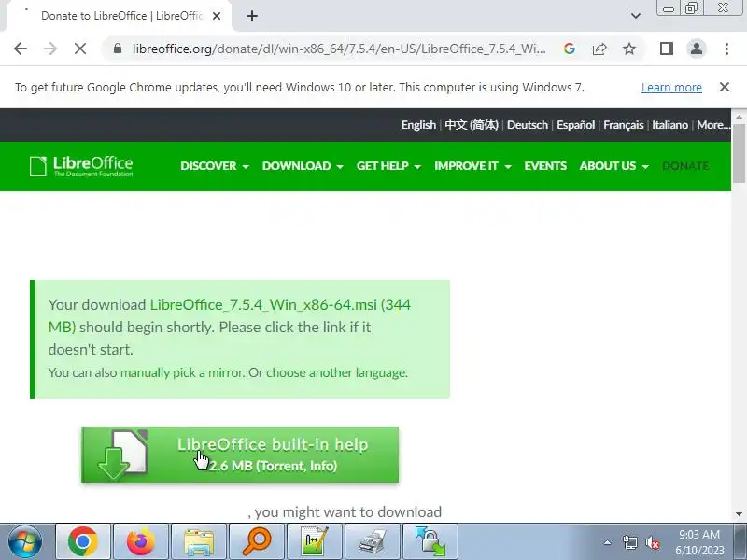Click the address bar URL
The image size is (747, 560).
click(339, 49)
